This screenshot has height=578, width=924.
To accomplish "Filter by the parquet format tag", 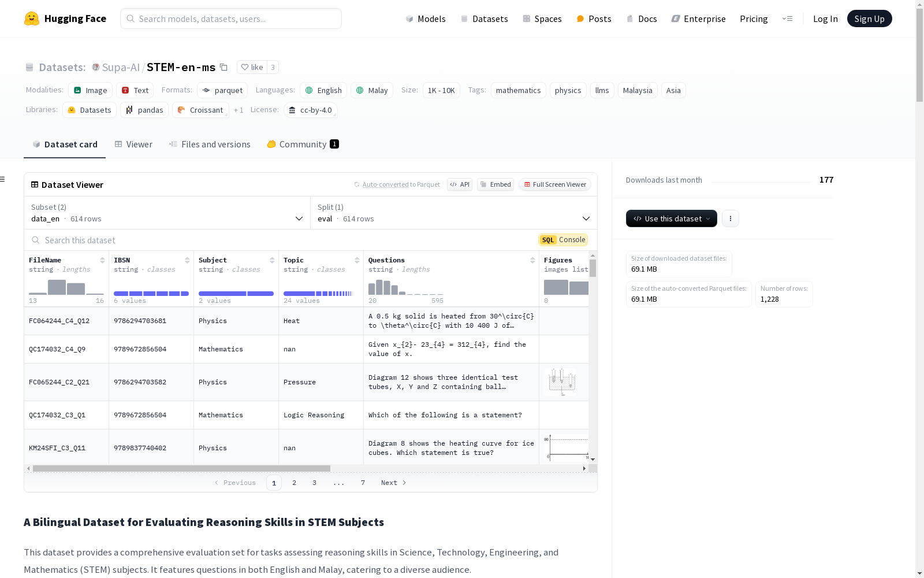I will point(222,90).
